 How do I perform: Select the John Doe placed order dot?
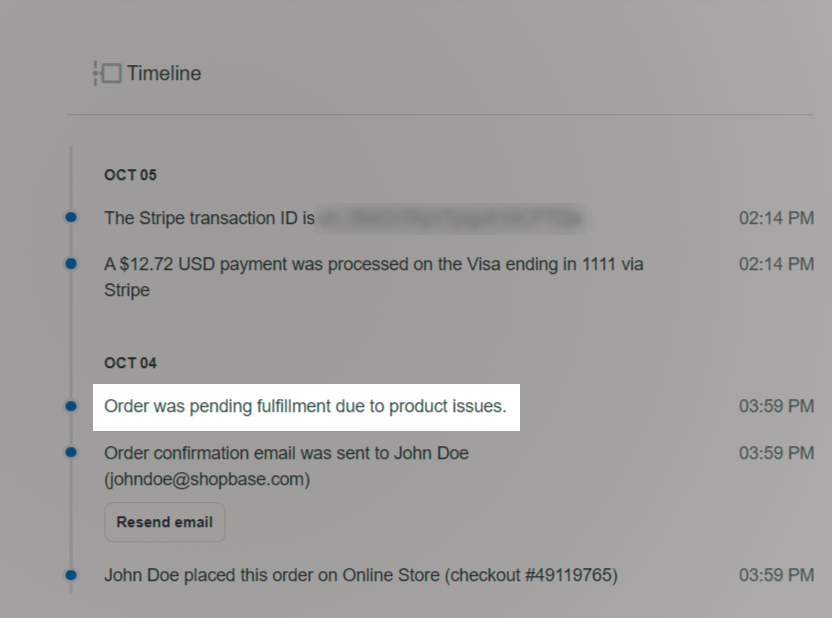tap(71, 575)
